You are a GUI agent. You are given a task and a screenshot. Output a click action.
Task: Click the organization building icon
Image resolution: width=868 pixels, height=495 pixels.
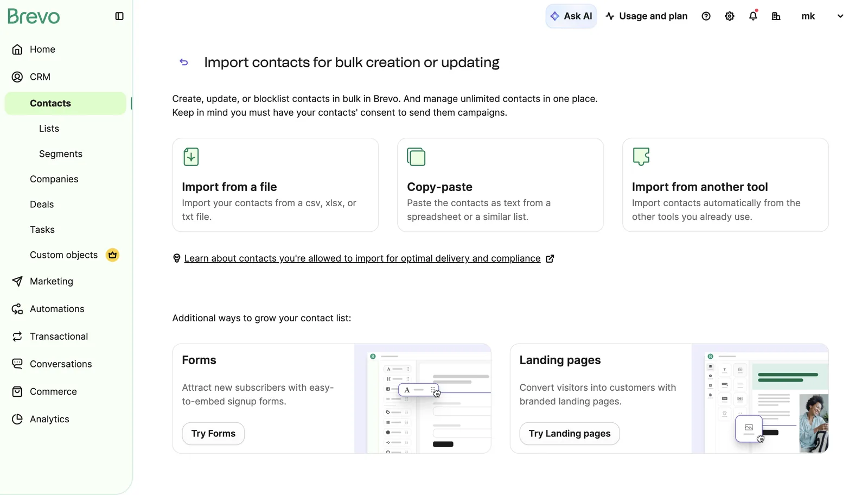coord(776,16)
